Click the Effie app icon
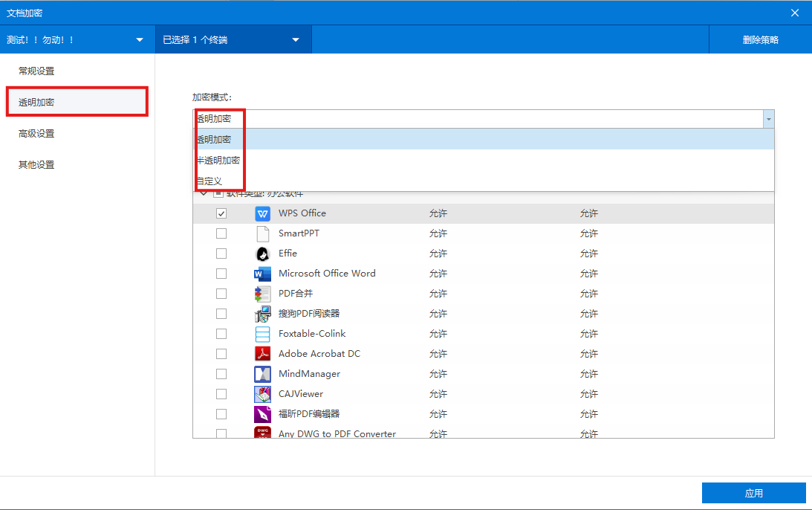 click(262, 254)
